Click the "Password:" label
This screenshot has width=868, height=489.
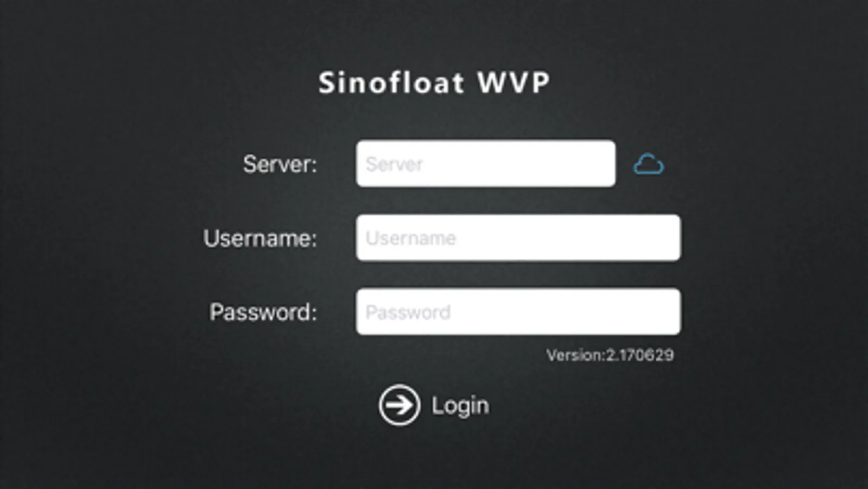263,312
